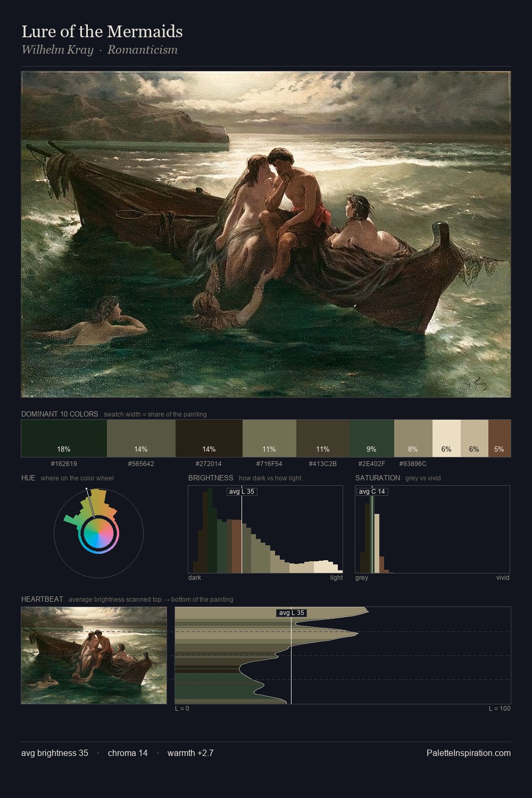Click the heartbeat brightness profile chart

[x=343, y=655]
